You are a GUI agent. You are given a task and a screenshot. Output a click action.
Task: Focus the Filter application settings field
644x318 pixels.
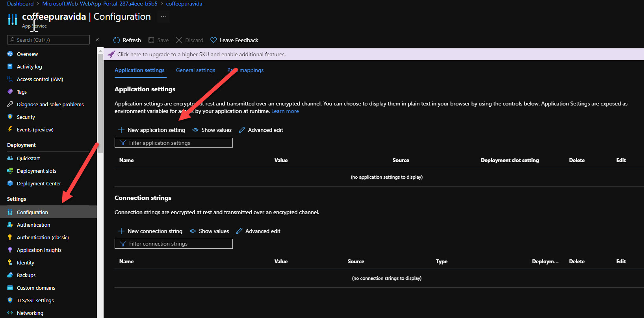tap(174, 143)
